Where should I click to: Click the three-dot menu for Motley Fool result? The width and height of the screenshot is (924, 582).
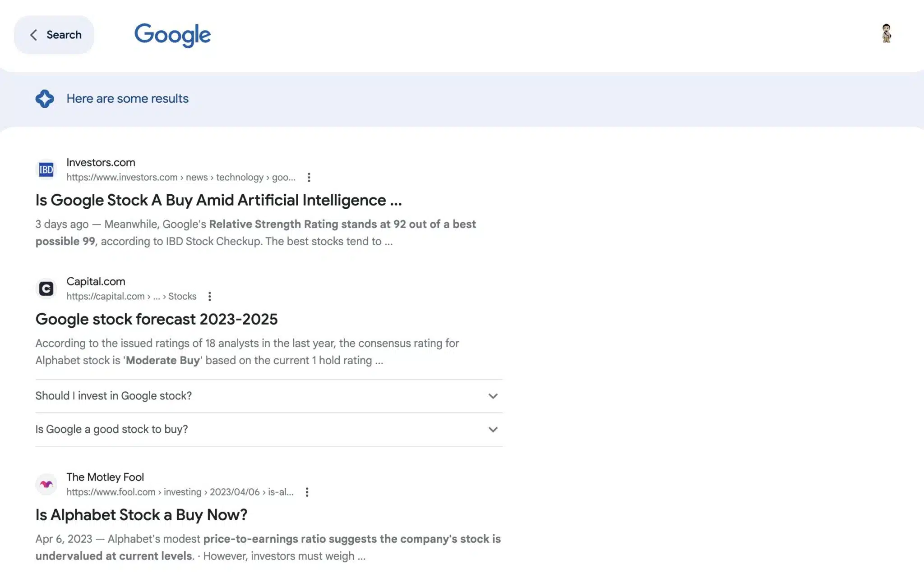307,491
